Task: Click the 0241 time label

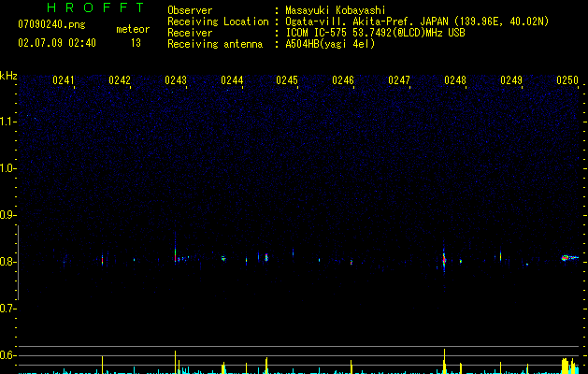Action: click(64, 80)
